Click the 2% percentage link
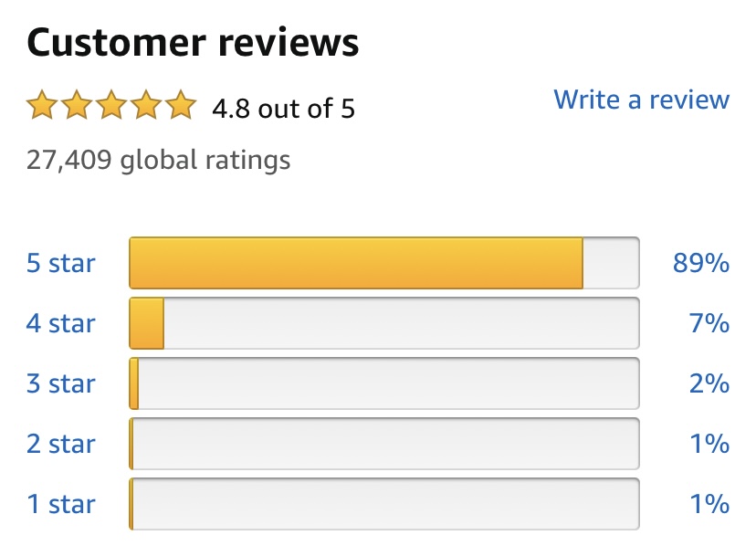 (709, 383)
